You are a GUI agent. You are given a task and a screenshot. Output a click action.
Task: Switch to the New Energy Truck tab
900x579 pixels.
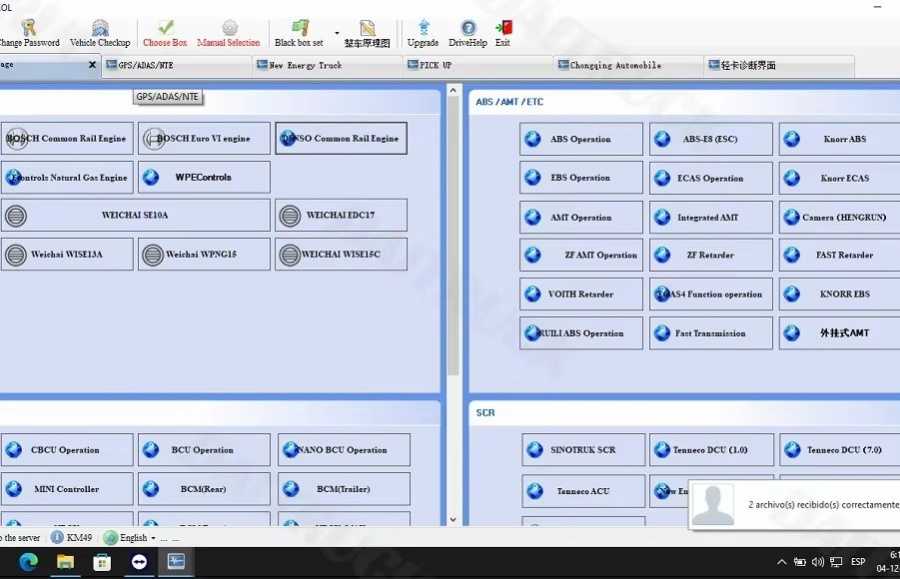(x=327, y=65)
